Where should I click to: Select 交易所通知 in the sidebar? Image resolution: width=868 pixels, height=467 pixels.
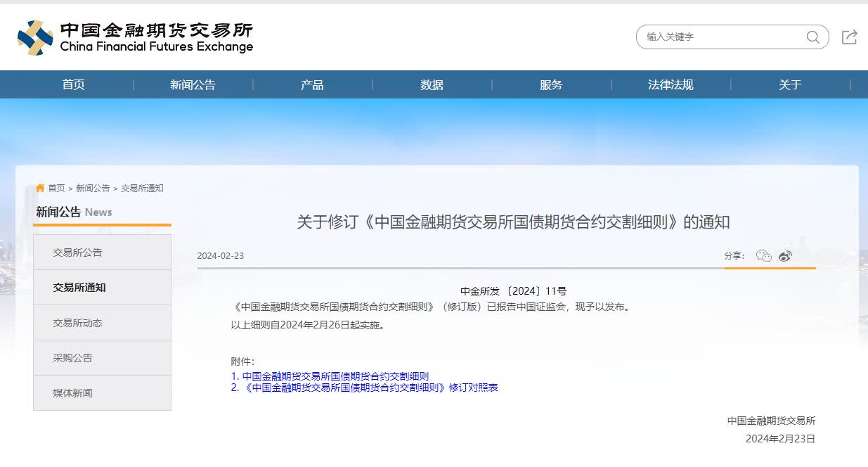pos(102,288)
